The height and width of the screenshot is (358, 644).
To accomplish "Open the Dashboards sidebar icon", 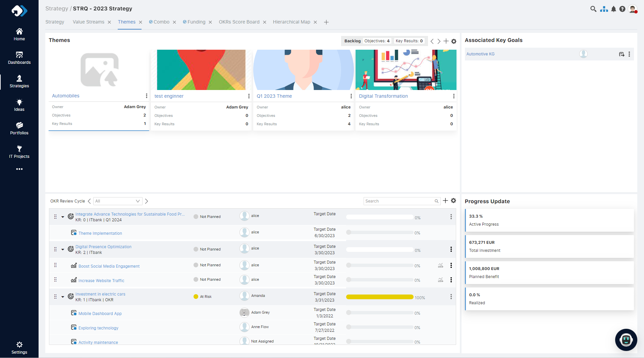I will coord(19,58).
